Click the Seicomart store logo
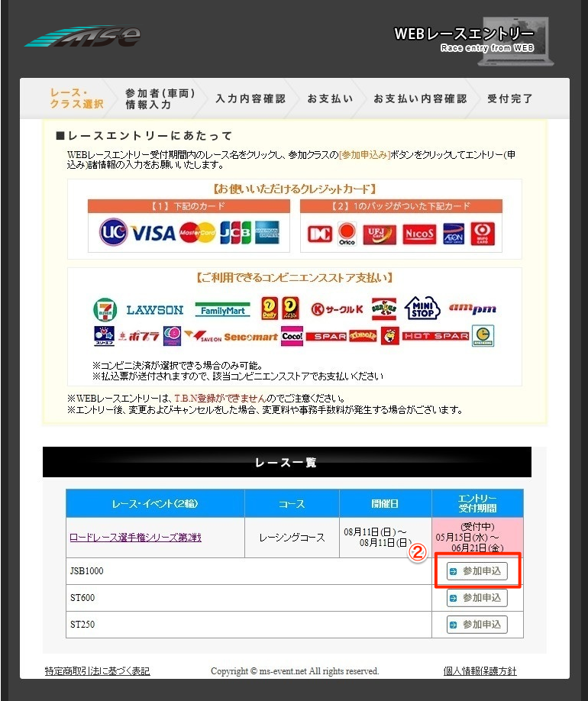 (250, 337)
